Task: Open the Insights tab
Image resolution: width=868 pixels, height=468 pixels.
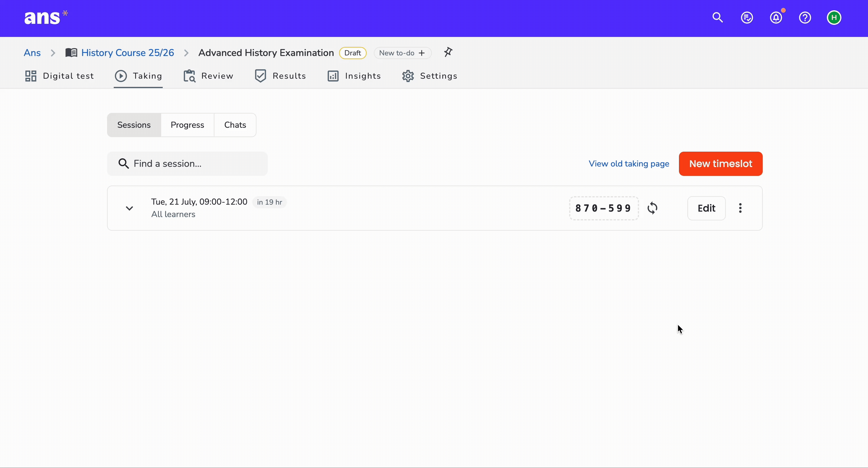Action: (x=354, y=76)
